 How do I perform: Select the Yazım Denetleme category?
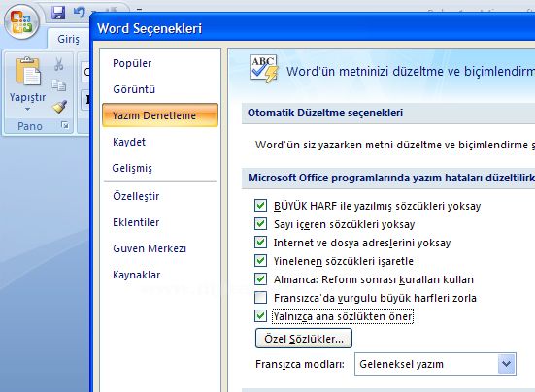coord(160,115)
